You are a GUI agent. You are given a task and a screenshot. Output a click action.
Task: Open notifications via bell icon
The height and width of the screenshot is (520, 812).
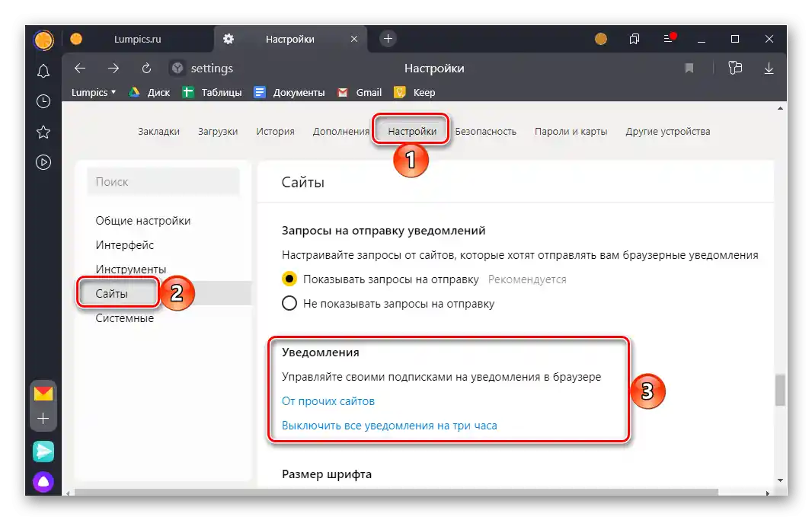43,70
